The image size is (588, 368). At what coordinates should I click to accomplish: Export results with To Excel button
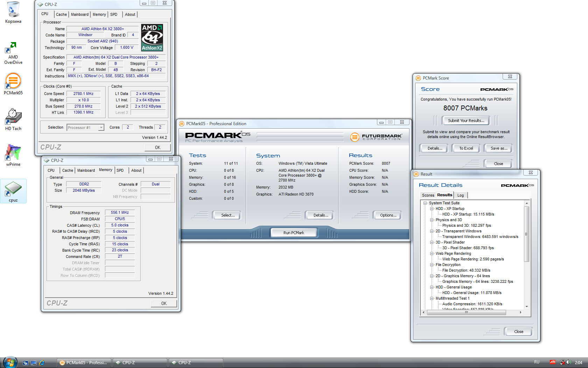466,148
